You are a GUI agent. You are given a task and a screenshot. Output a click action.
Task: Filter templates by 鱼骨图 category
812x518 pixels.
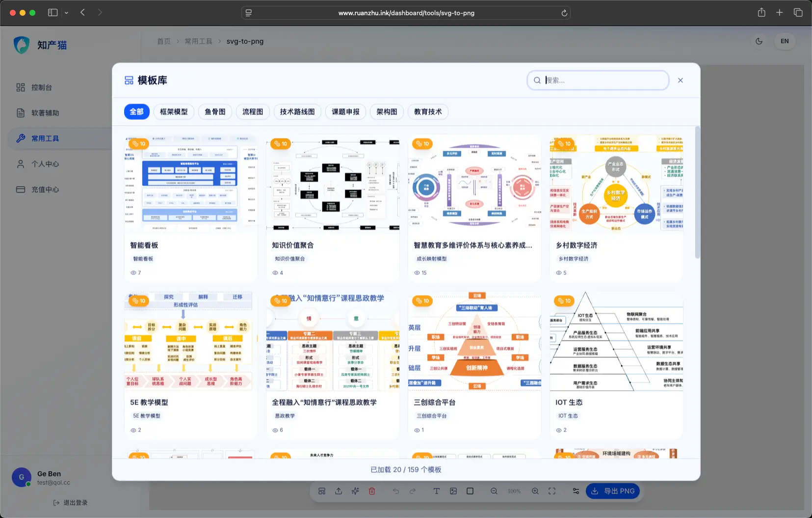point(215,112)
